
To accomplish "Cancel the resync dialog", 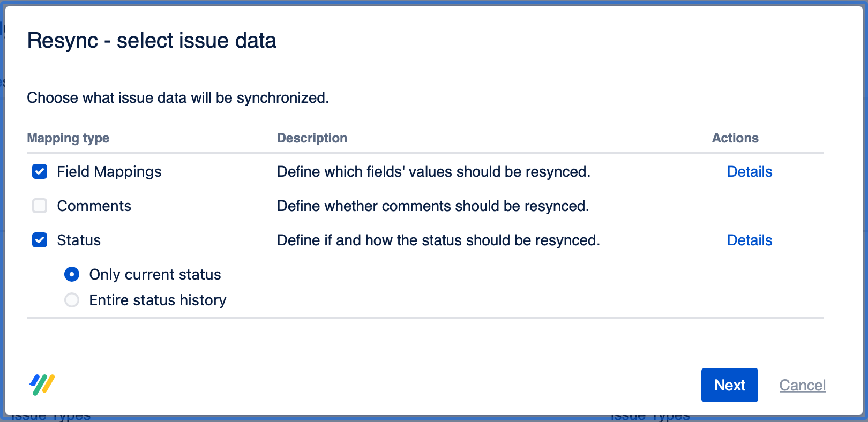I will (x=802, y=385).
